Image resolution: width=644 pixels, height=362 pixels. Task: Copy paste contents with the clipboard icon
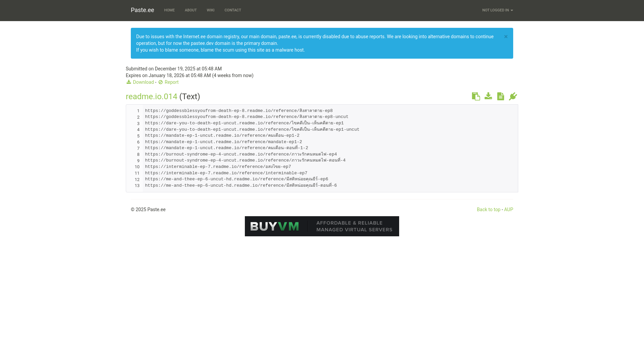tap(476, 97)
